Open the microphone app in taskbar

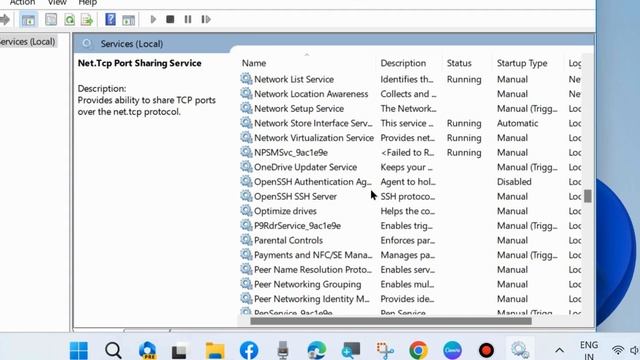[282, 350]
